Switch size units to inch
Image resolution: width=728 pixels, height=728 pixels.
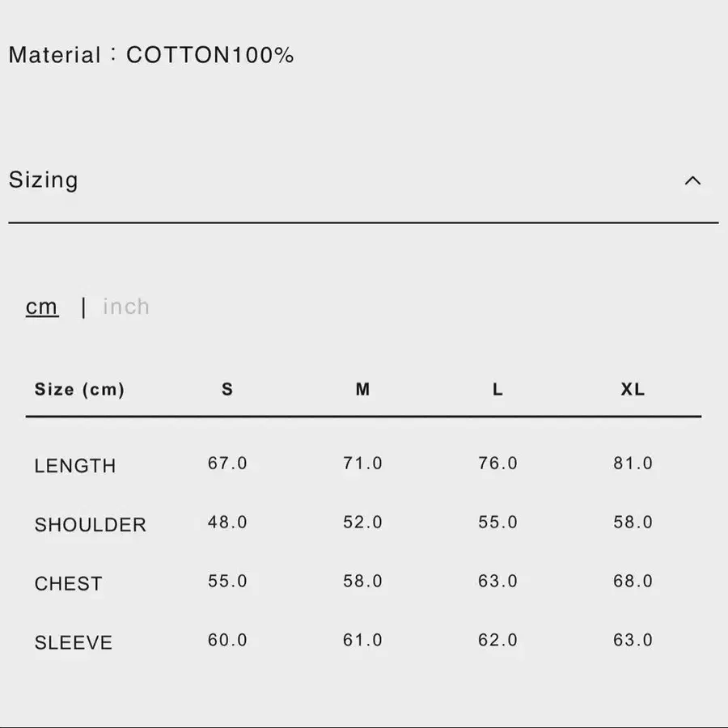click(126, 307)
